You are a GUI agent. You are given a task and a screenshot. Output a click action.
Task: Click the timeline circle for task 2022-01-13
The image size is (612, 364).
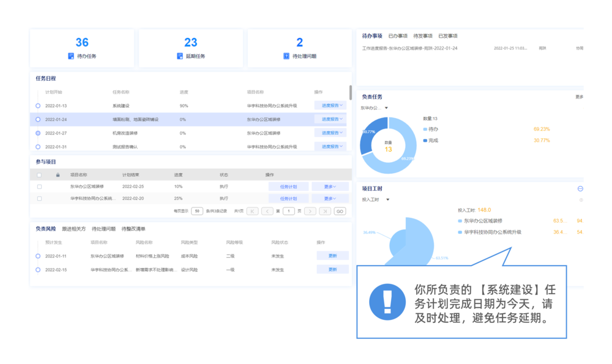click(38, 106)
